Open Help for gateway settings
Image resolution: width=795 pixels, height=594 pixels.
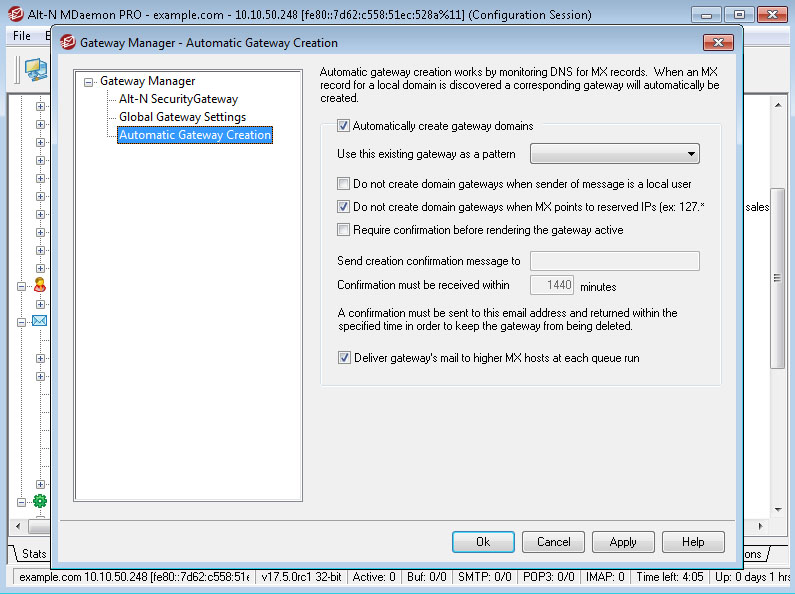pos(693,542)
